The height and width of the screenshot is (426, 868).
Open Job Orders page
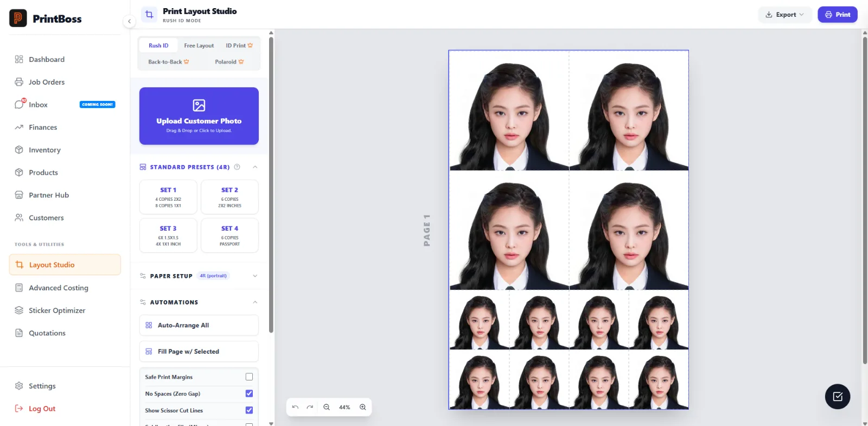click(65, 82)
